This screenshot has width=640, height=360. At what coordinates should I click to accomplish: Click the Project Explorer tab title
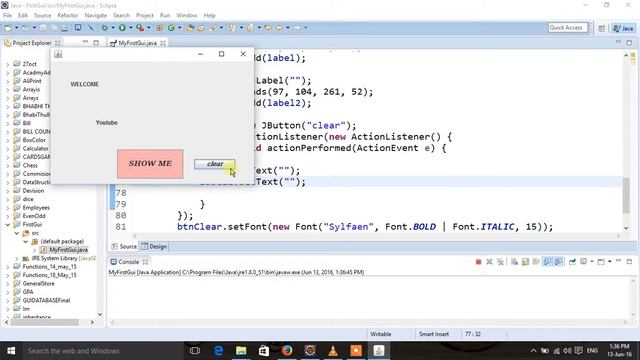[x=32, y=43]
